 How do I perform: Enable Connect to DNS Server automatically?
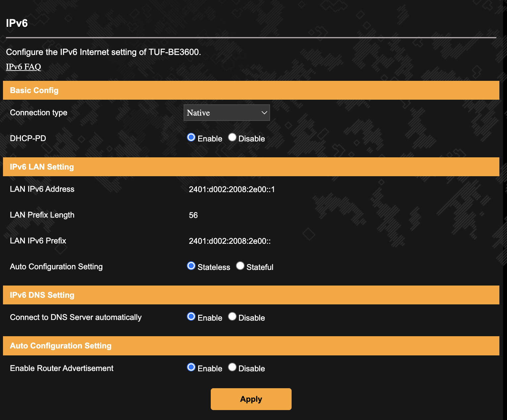pos(191,317)
